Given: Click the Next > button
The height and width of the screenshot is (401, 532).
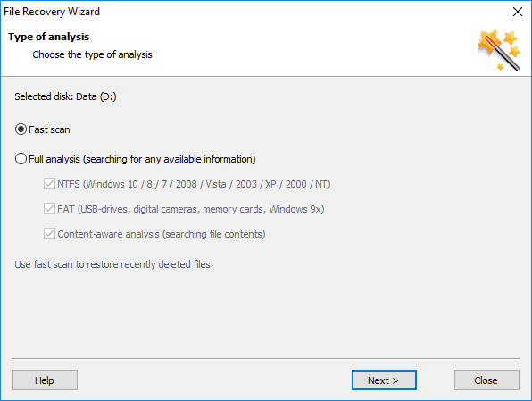Looking at the screenshot, I should (384, 380).
